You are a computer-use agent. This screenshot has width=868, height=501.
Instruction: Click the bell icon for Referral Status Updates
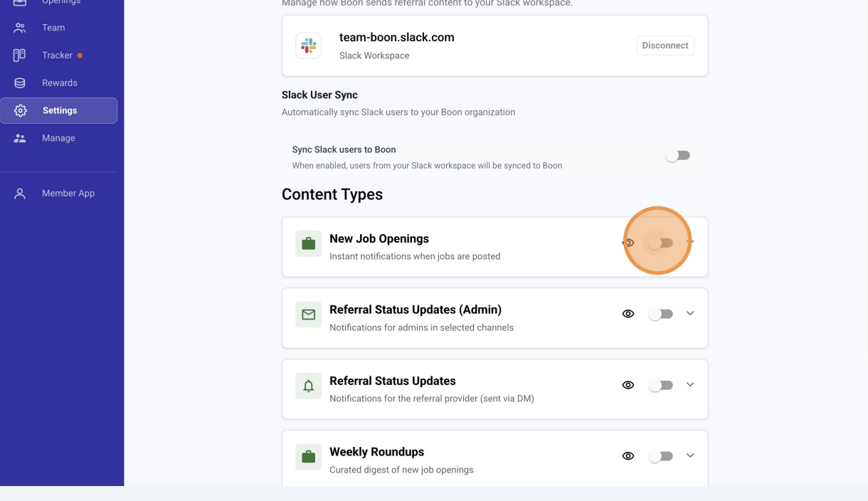pyautogui.click(x=309, y=386)
